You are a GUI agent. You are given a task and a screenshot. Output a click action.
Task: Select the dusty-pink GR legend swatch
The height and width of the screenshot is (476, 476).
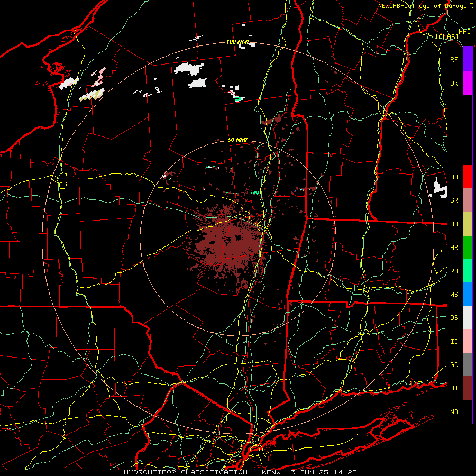[467, 200]
